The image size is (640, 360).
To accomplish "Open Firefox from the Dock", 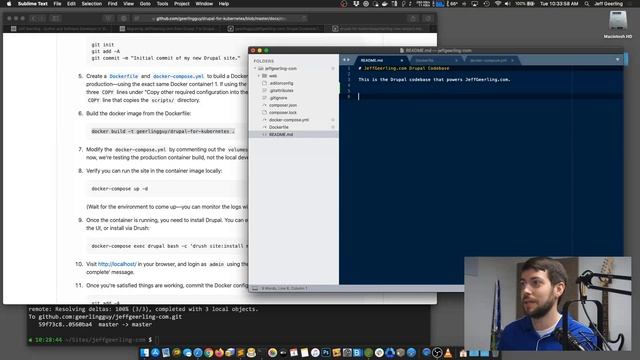I will pyautogui.click(x=219, y=353).
